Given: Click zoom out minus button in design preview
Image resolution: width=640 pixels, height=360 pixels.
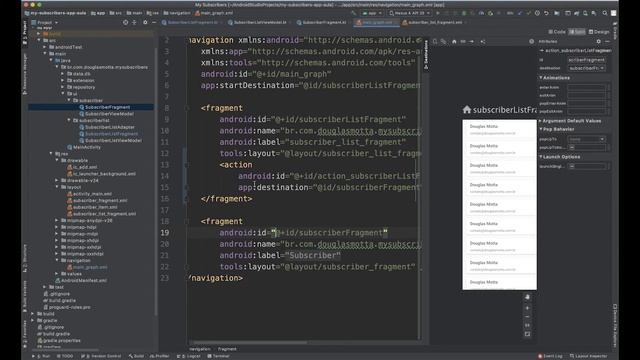Looking at the screenshot, I should (x=527, y=317).
